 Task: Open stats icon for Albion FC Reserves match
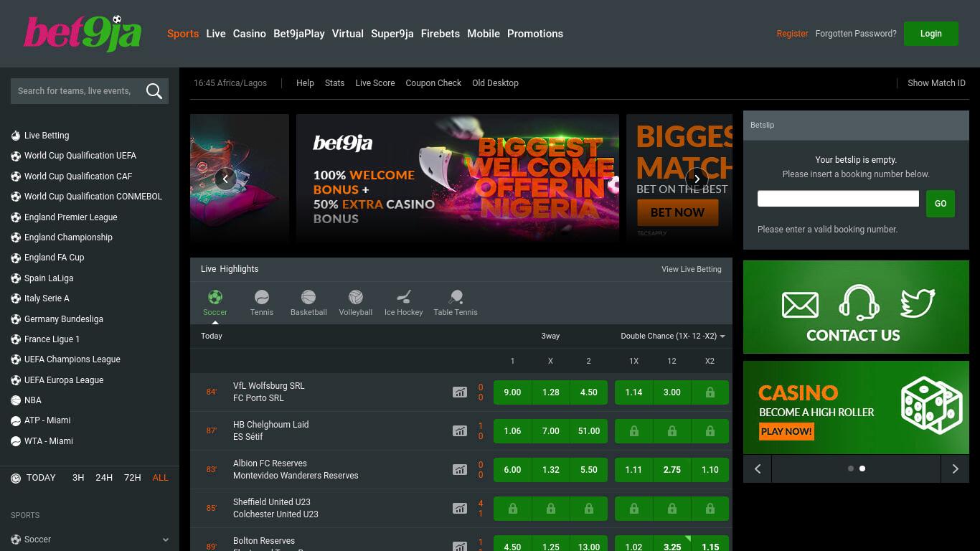coord(460,470)
